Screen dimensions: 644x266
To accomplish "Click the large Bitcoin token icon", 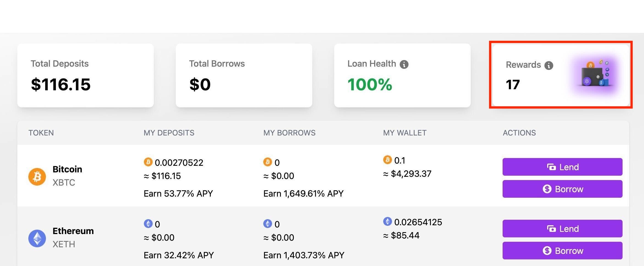I will 37,177.
